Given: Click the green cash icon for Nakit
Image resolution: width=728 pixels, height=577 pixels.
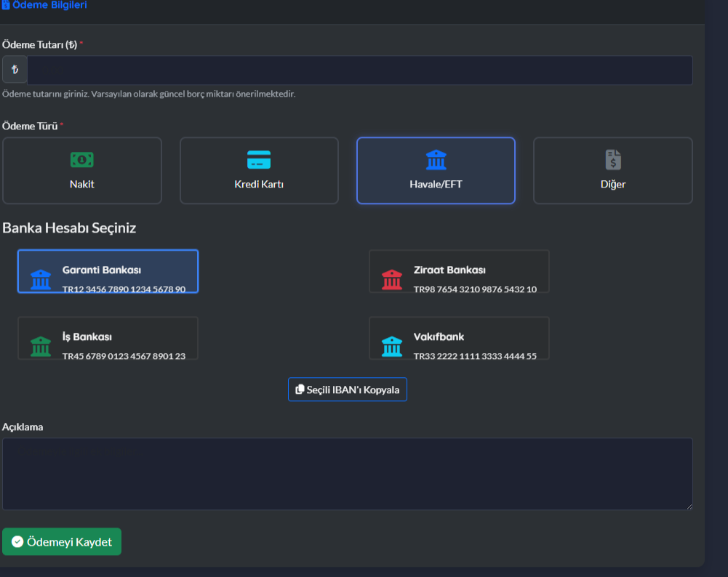Looking at the screenshot, I should 82,159.
